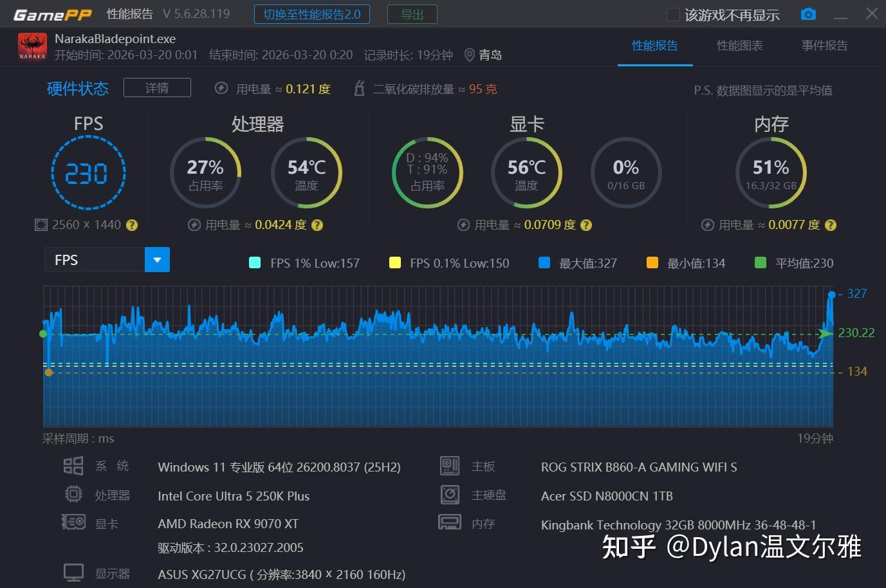
Task: Click the GPU D:94% 占用率 gauge
Action: (428, 172)
